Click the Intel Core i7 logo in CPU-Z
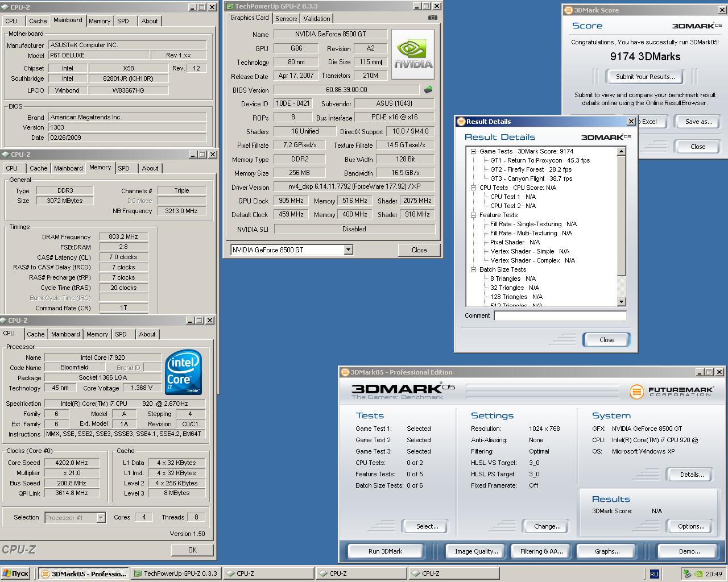 tap(183, 372)
